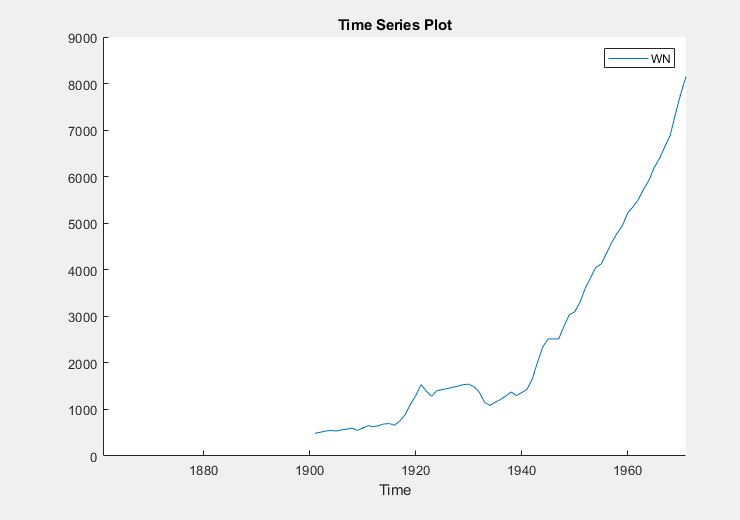The height and width of the screenshot is (520, 740).
Task: Click the 1920 x-axis tick label
Action: [x=415, y=469]
